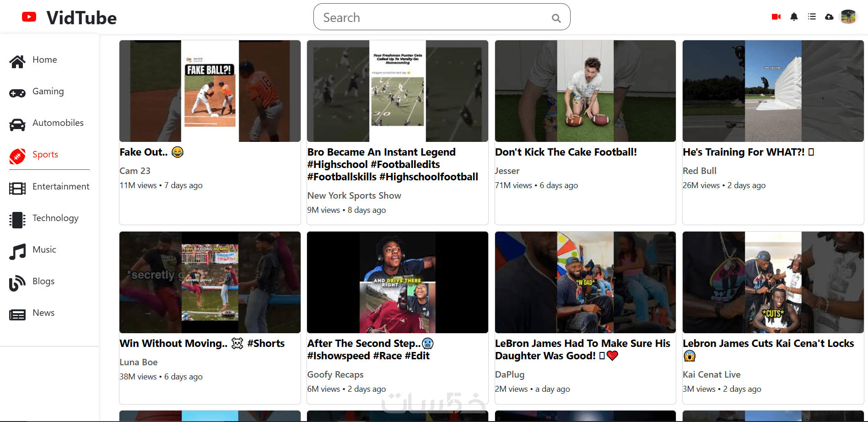The width and height of the screenshot is (868, 422).
Task: Click the VidTube logo icon
Action: coord(29,17)
